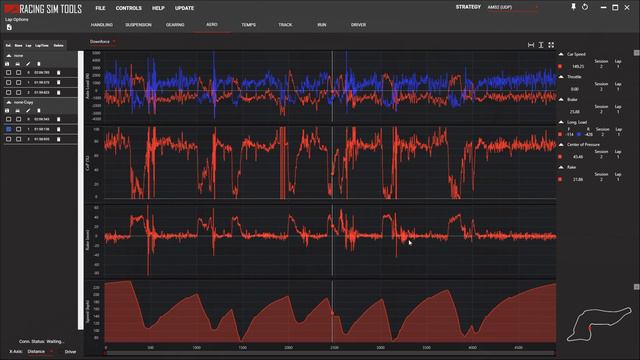Viewport: 640px width, 360px height.
Task: Tick the select checkbox for lap 0, first group
Action: [x=8, y=73]
